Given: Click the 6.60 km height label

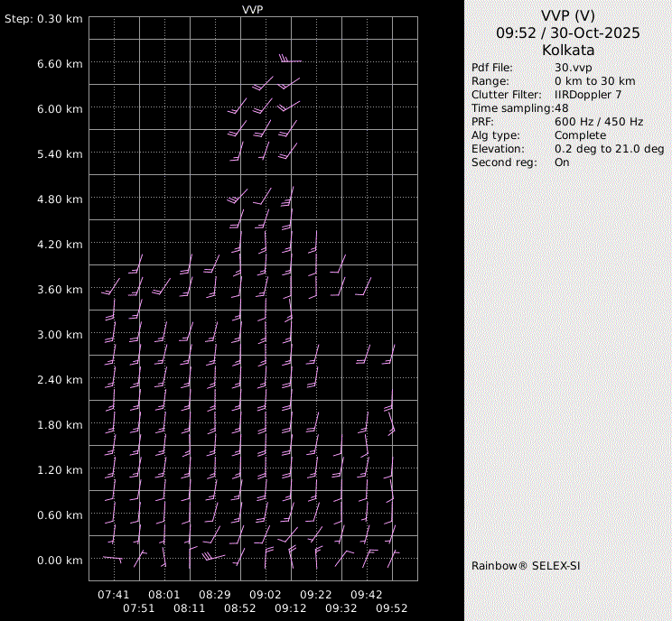Looking at the screenshot, I should (61, 63).
